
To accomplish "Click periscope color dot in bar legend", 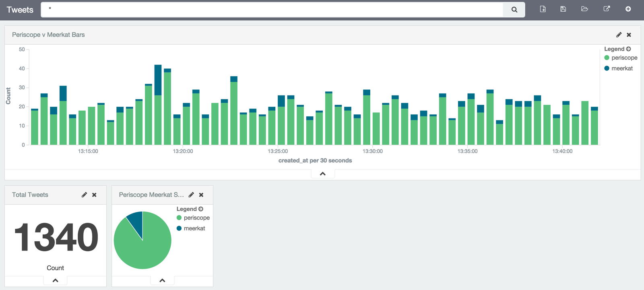I will [x=607, y=58].
